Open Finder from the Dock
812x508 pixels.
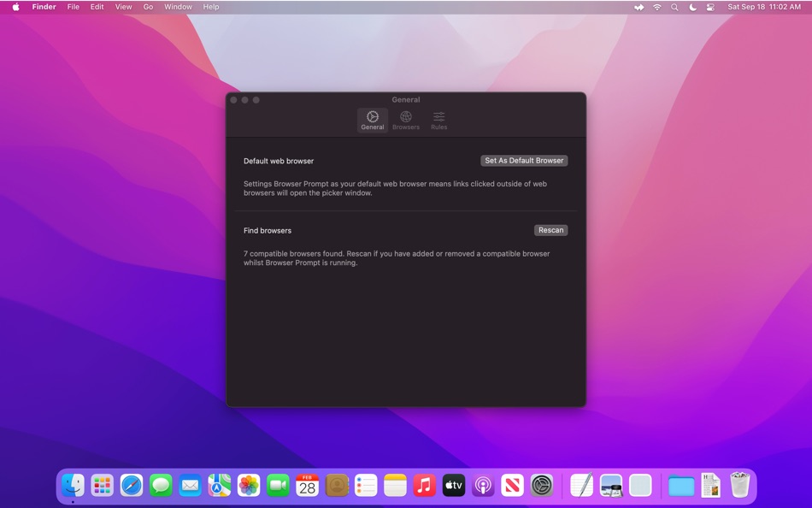(x=73, y=486)
